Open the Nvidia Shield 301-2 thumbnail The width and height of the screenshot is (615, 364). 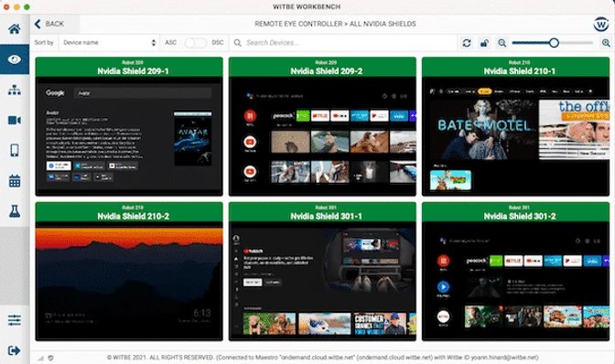coord(515,282)
